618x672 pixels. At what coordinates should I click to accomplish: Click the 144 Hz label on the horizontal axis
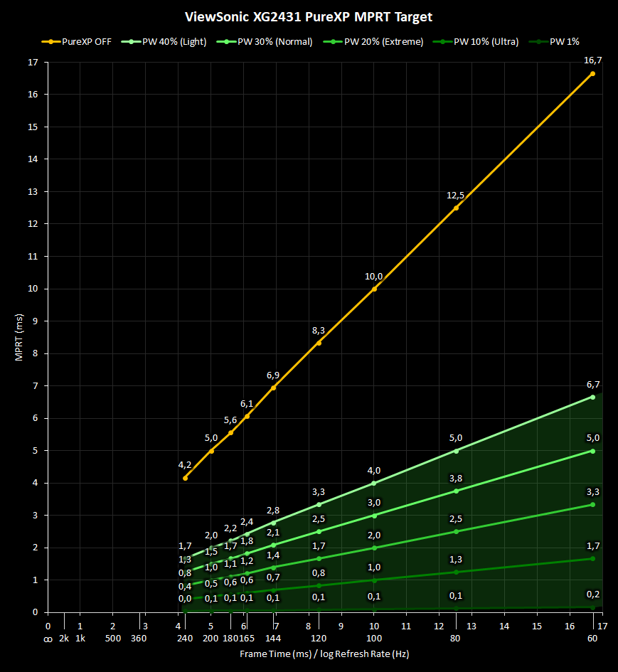(275, 639)
